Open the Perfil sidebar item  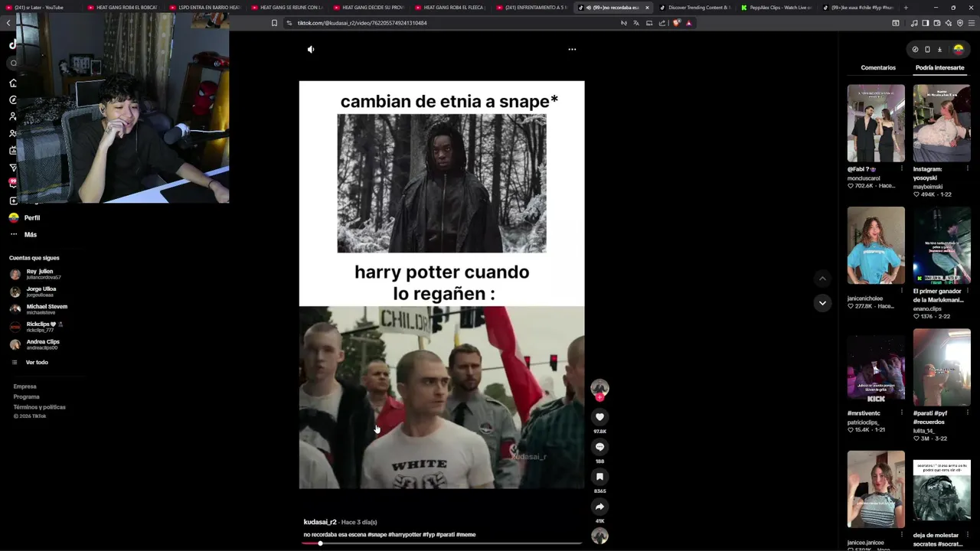24,218
